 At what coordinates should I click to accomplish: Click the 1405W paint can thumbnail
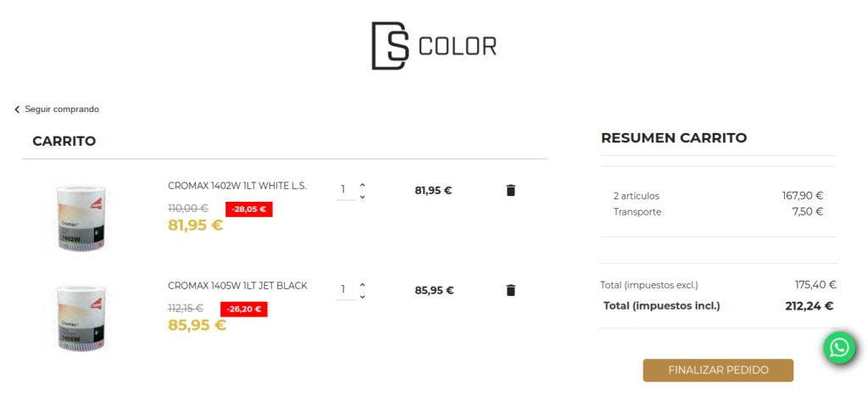click(x=80, y=318)
